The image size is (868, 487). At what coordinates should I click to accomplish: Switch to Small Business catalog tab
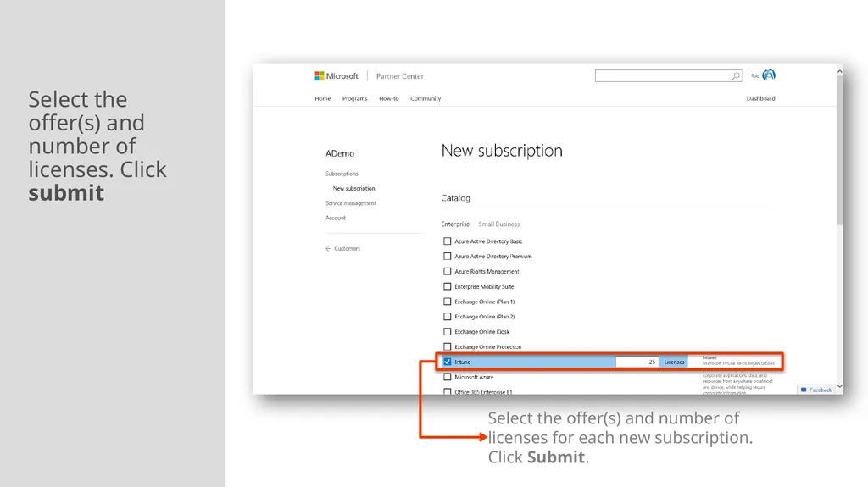(x=498, y=224)
